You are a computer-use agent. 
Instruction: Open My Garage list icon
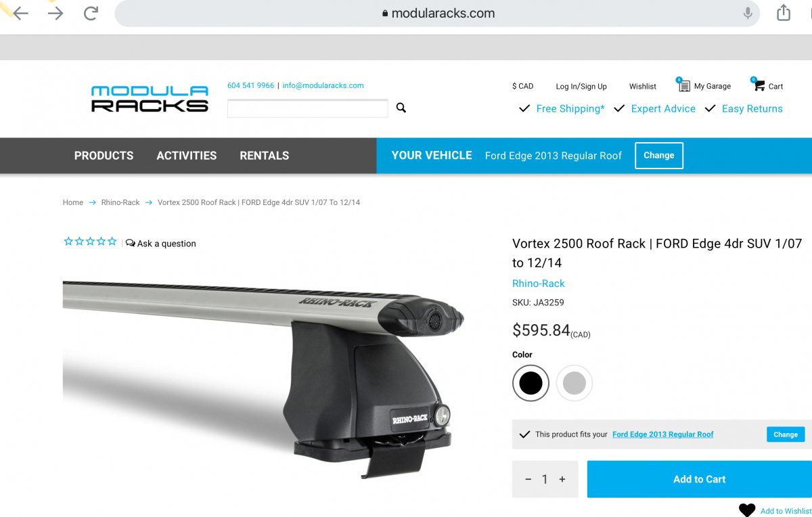pyautogui.click(x=683, y=85)
